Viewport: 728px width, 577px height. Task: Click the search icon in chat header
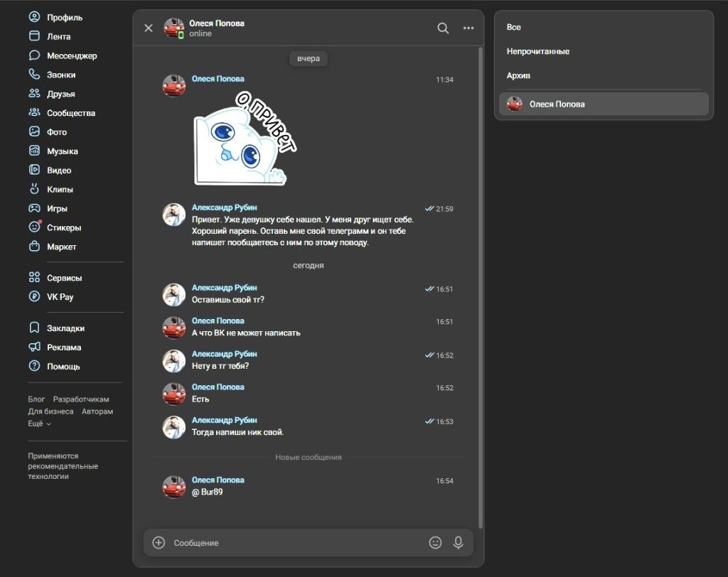(443, 28)
